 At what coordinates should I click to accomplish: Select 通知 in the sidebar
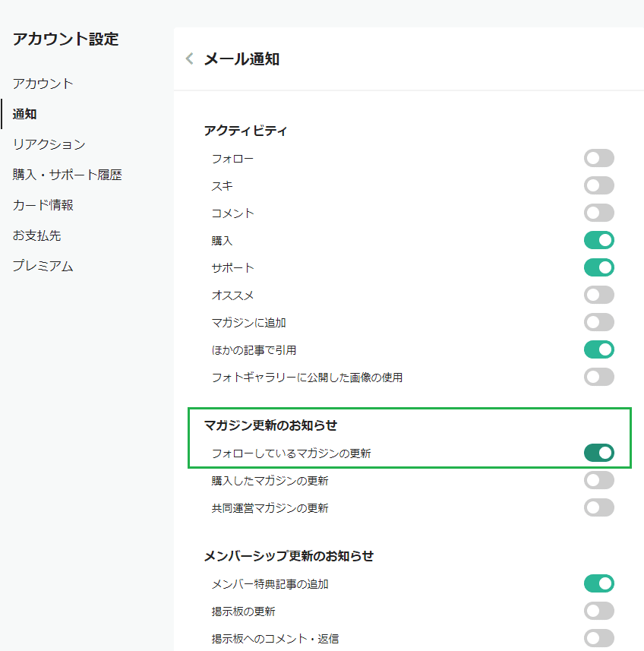pyautogui.click(x=25, y=114)
